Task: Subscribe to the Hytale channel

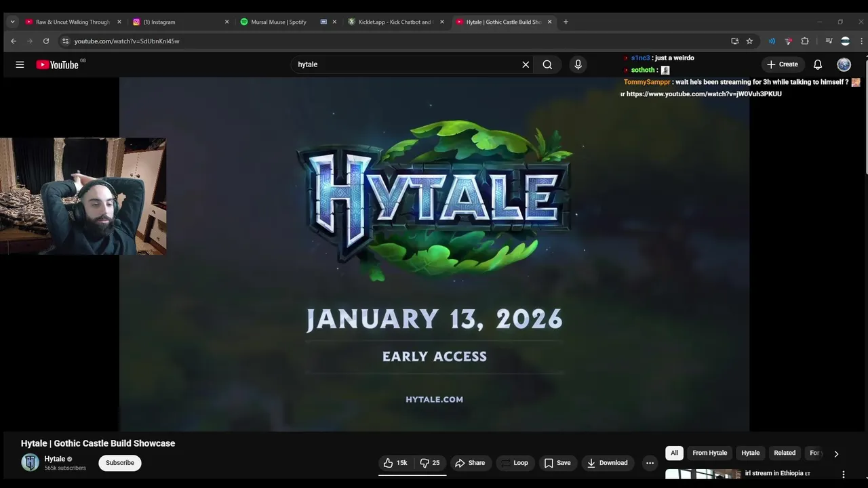Action: (x=120, y=463)
